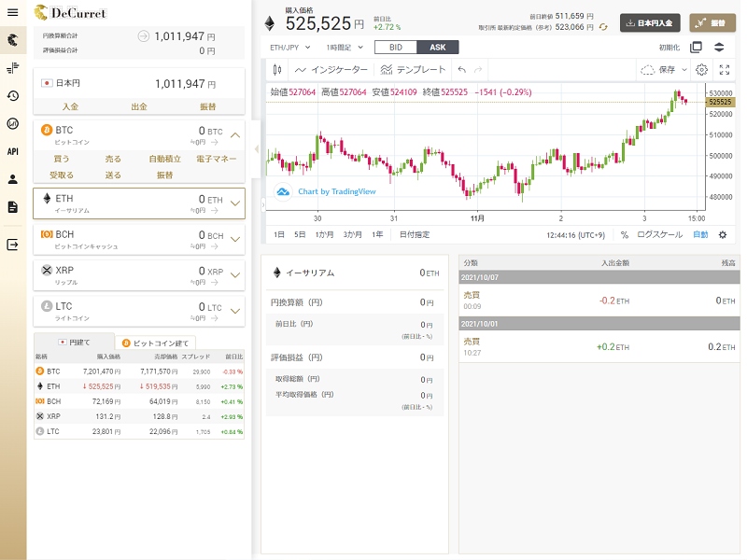Click the refresh icon beside the reference price
Viewport: 747px width, 560px height.
[603, 27]
